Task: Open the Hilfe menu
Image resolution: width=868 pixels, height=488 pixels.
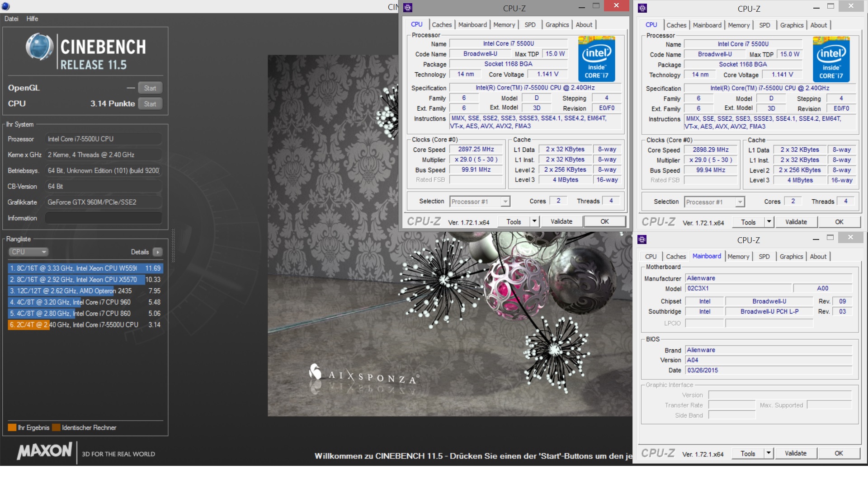Action: point(32,19)
